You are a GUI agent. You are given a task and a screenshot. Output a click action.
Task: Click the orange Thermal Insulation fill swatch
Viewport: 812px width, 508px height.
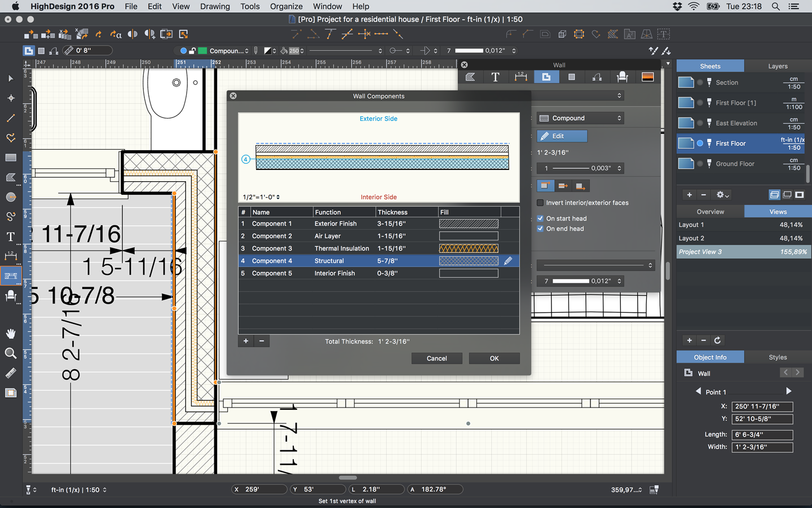click(x=469, y=248)
